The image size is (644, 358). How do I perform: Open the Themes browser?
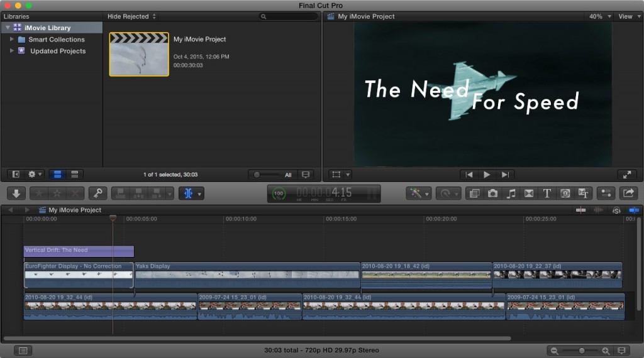583,193
